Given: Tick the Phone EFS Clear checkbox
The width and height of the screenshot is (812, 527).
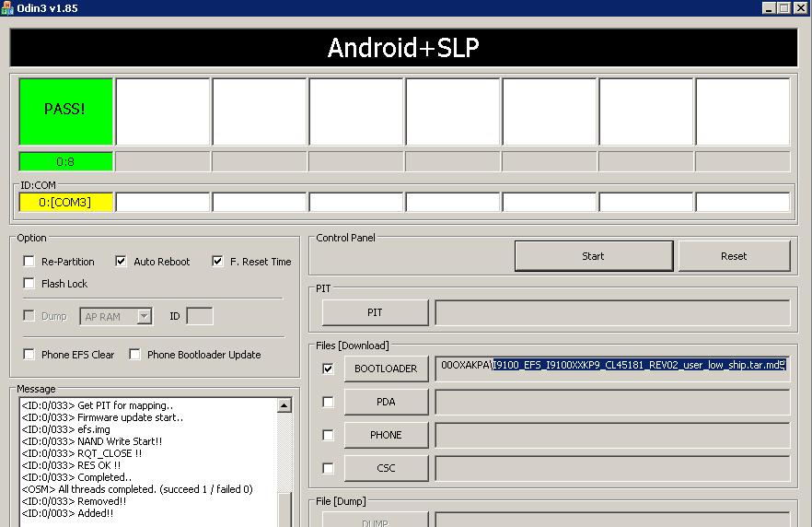Looking at the screenshot, I should pos(29,355).
